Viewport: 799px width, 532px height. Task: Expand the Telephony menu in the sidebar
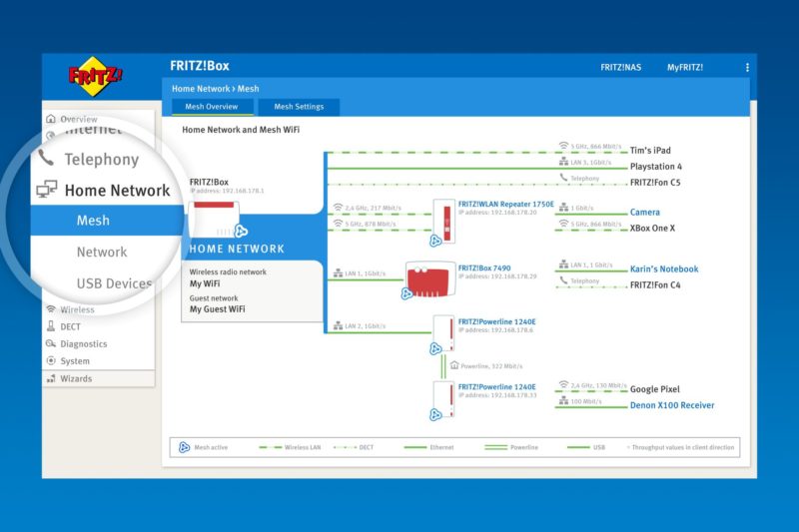(x=101, y=159)
